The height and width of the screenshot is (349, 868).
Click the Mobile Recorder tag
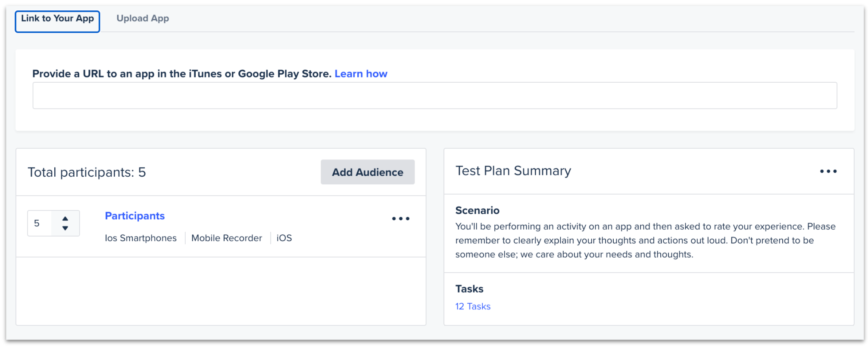tap(226, 238)
